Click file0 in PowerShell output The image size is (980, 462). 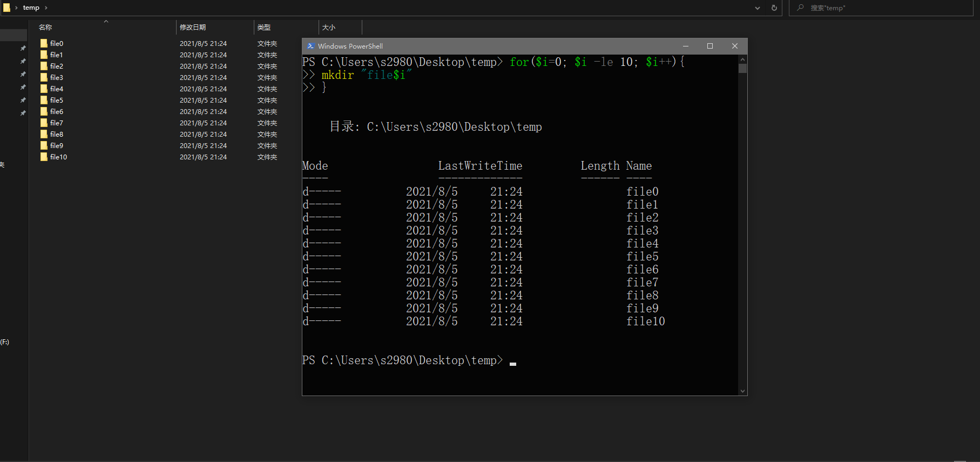(x=643, y=191)
